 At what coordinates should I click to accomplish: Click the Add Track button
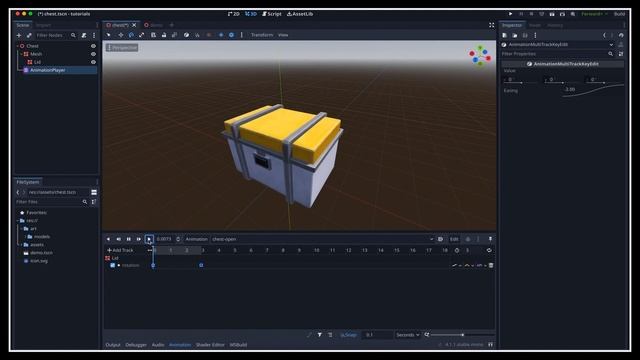point(120,250)
